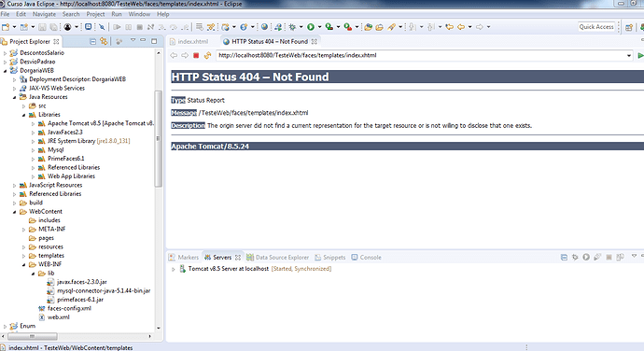Screen dimensions: 644x351
Task: Refresh the internal browser page
Action: pyautogui.click(x=207, y=55)
